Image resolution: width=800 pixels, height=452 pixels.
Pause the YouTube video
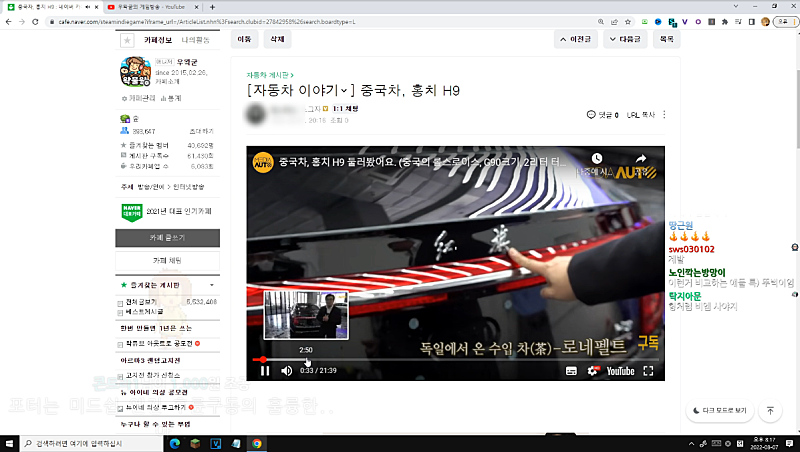click(265, 371)
